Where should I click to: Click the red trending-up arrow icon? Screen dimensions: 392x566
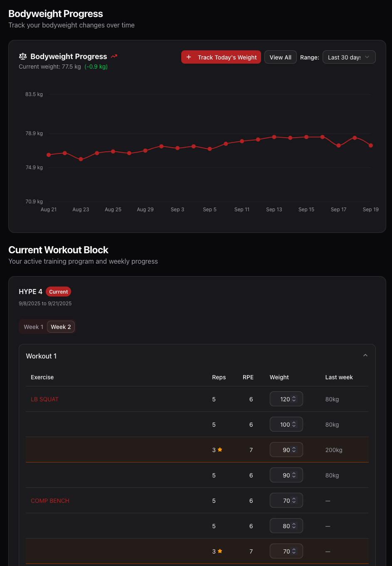pos(114,56)
